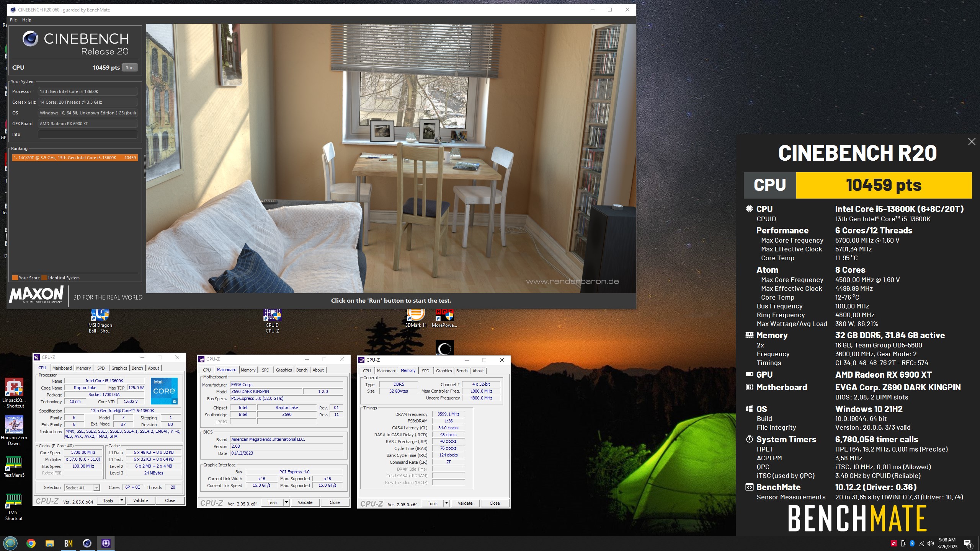Image resolution: width=980 pixels, height=551 pixels.
Task: Click the Cinebench rendered room image
Action: 391,158
